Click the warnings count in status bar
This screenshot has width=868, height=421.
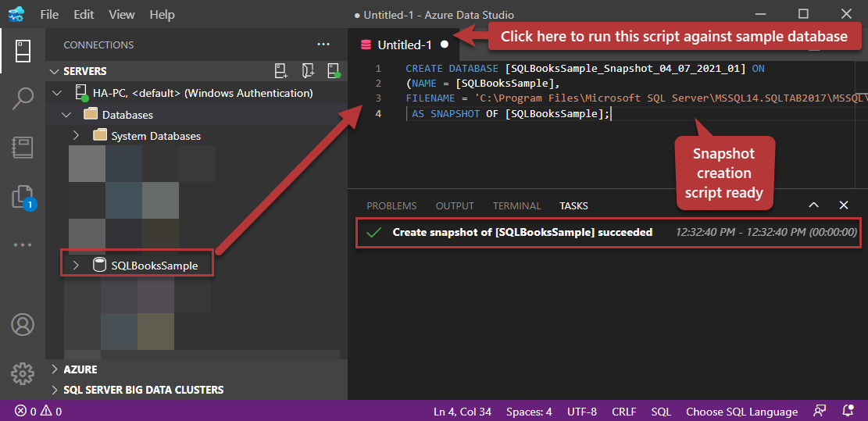[51, 412]
